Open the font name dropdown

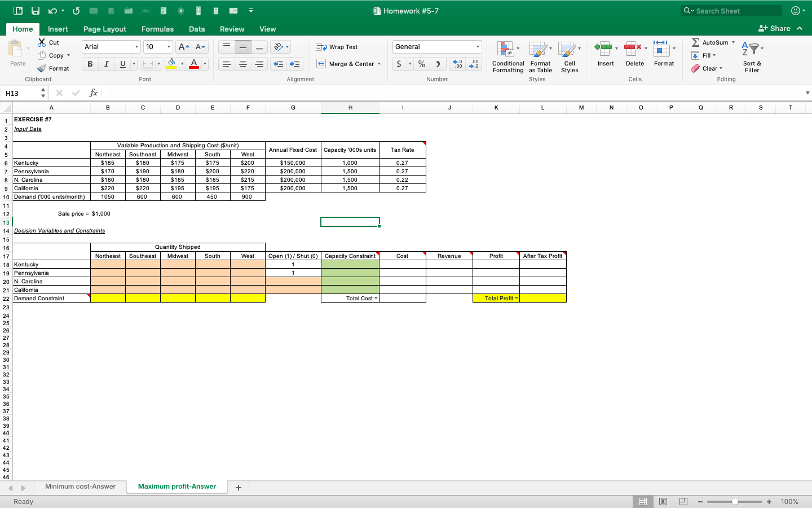[x=136, y=46]
